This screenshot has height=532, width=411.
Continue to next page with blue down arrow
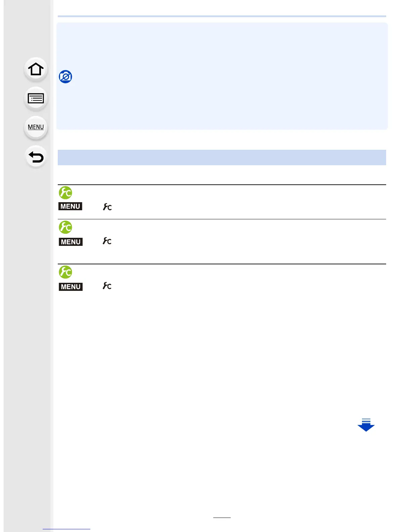pos(366,425)
